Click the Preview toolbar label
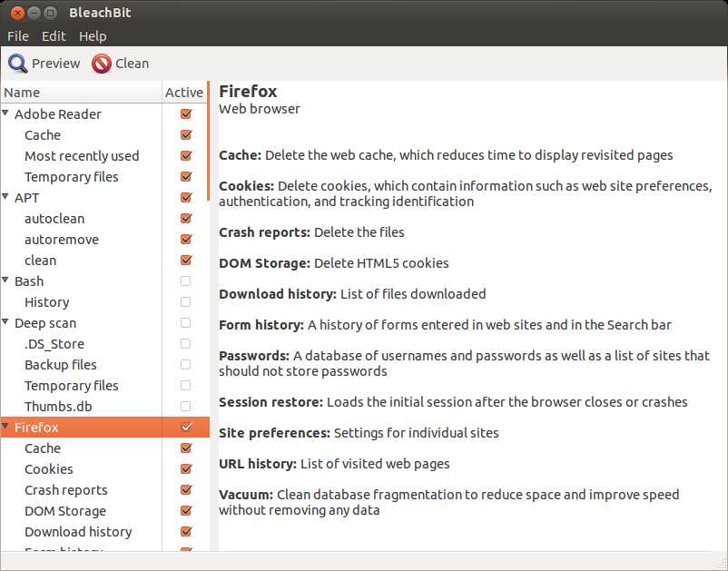 (55, 64)
